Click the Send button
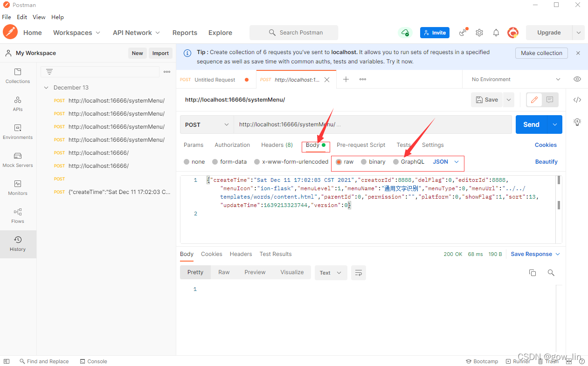 532,124
